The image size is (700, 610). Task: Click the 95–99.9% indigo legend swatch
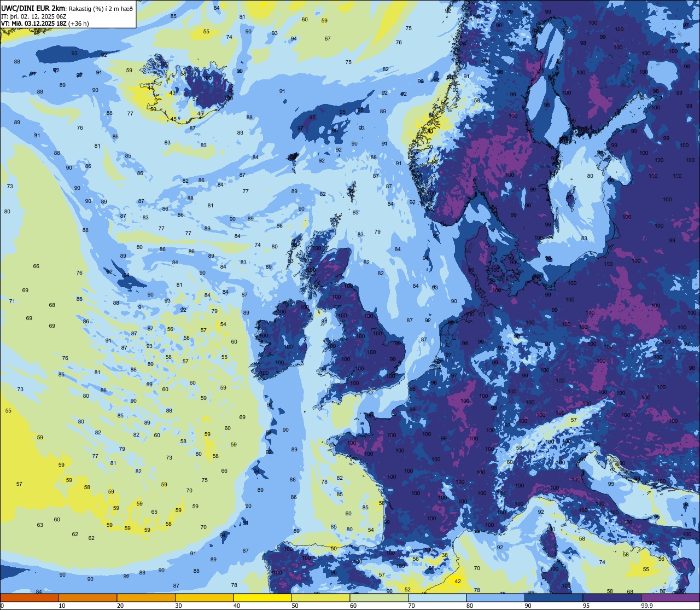(612, 597)
